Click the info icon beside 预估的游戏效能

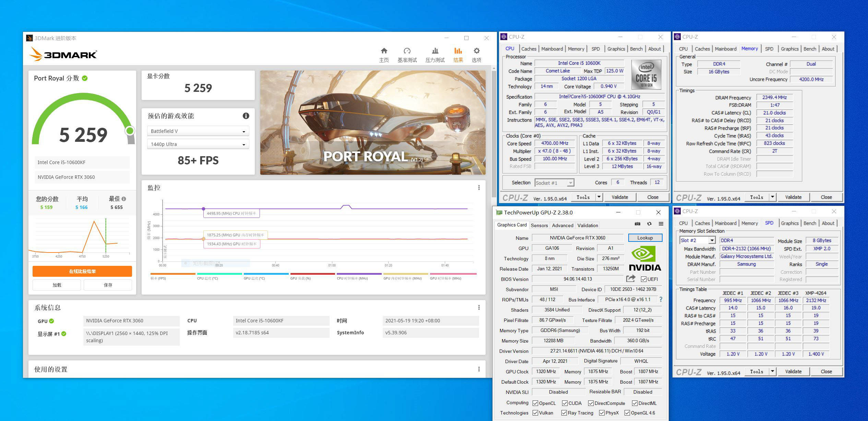tap(246, 116)
